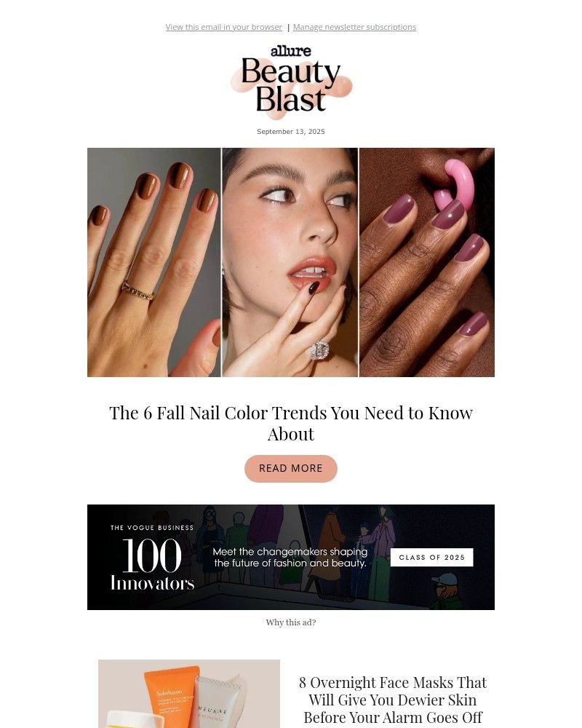The height and width of the screenshot is (728, 582).
Task: Click the brown nail polish hand photo
Action: (154, 262)
